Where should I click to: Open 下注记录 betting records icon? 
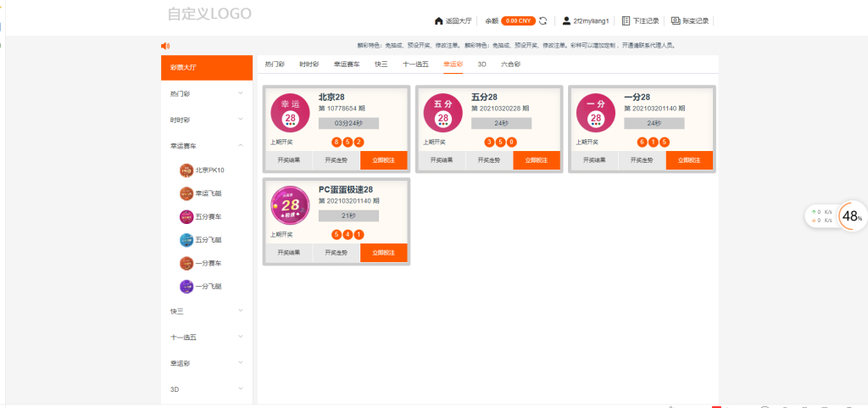pos(625,20)
